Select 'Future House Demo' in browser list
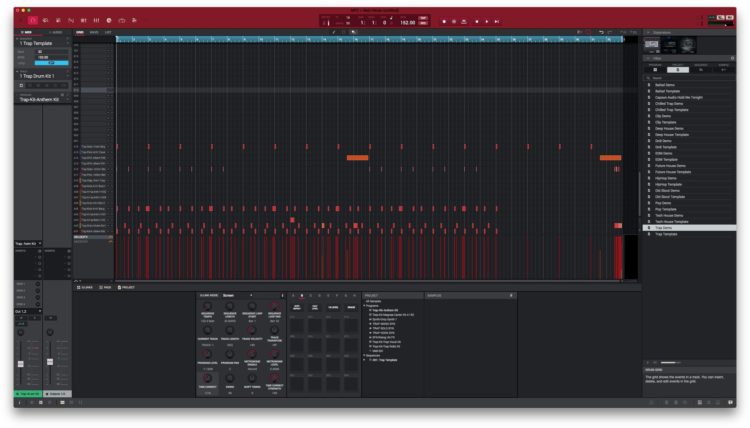Screen dimensions: 750x428 coord(689,166)
